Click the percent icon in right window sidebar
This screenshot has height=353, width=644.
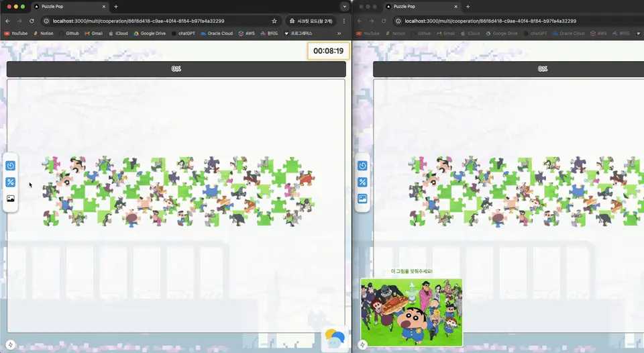click(x=362, y=183)
